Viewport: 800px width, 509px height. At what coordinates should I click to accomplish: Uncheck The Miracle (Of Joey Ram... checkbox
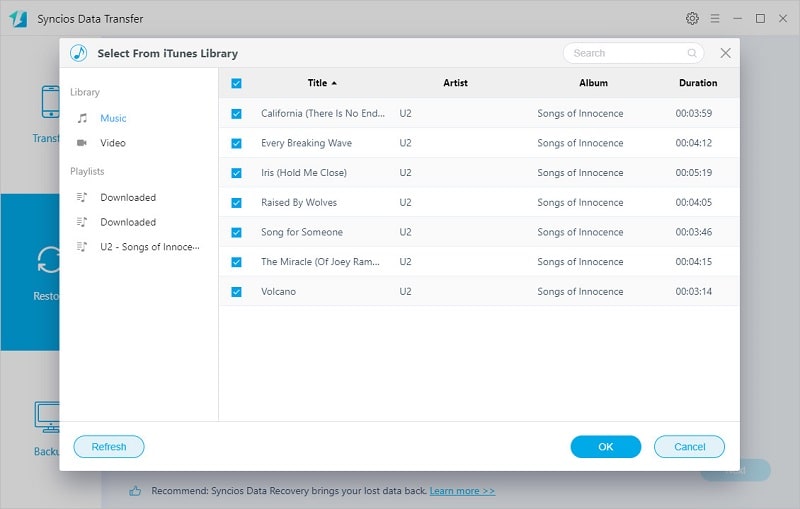coord(236,262)
